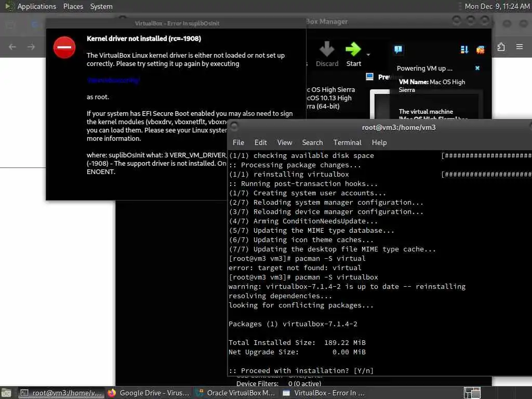Screen dimensions: 532x399
Task: Click the 'pacman -S virtualbox' command line
Action: [x=303, y=277]
